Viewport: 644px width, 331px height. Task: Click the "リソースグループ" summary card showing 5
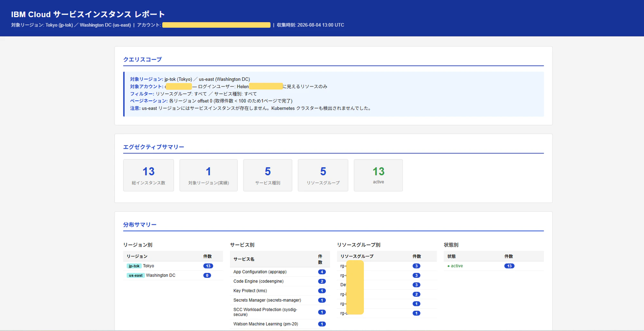[x=323, y=175]
